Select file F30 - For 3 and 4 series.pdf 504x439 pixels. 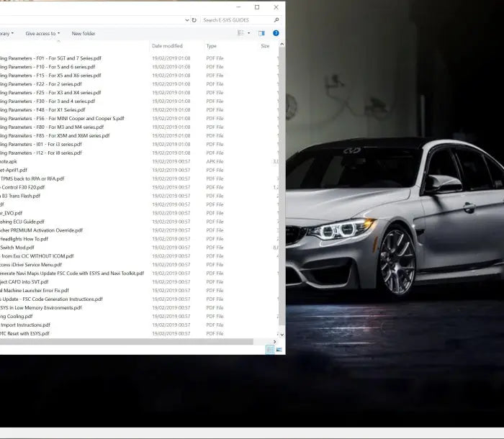[48, 101]
